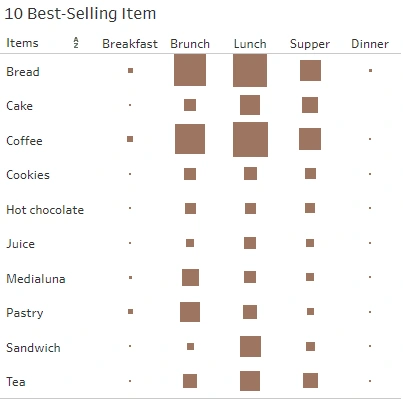
Task: Click the Pastry Brunch square
Action: point(190,312)
